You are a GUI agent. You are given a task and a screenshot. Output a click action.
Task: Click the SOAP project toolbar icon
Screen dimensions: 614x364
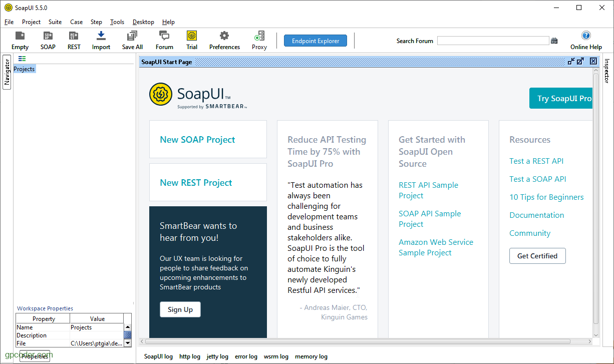(x=48, y=40)
